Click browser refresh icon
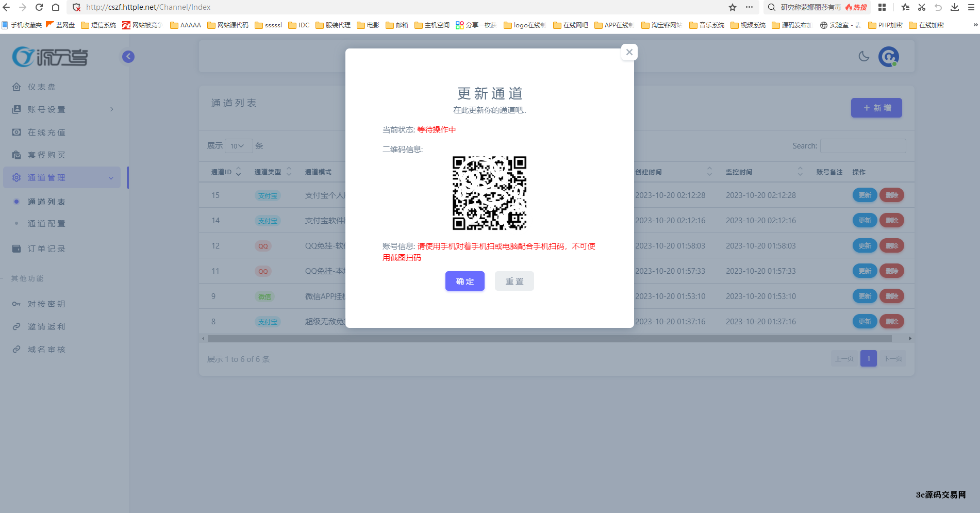The width and height of the screenshot is (980, 513). [39, 7]
